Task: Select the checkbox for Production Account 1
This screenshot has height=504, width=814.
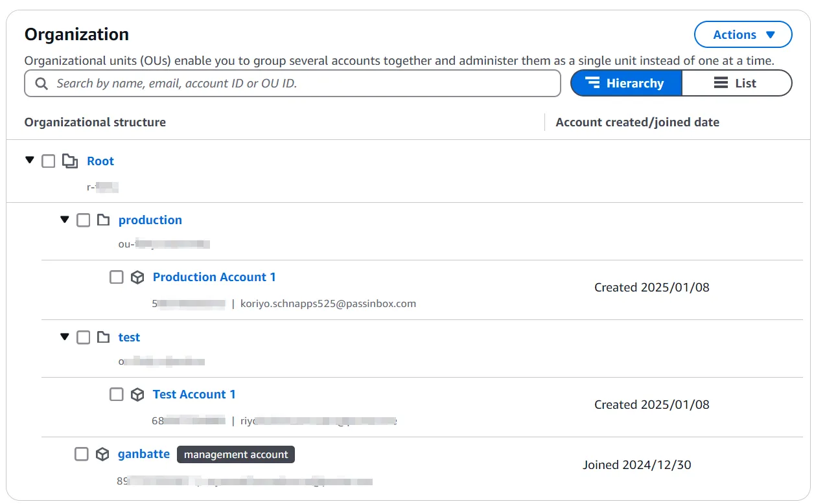Action: coord(116,277)
